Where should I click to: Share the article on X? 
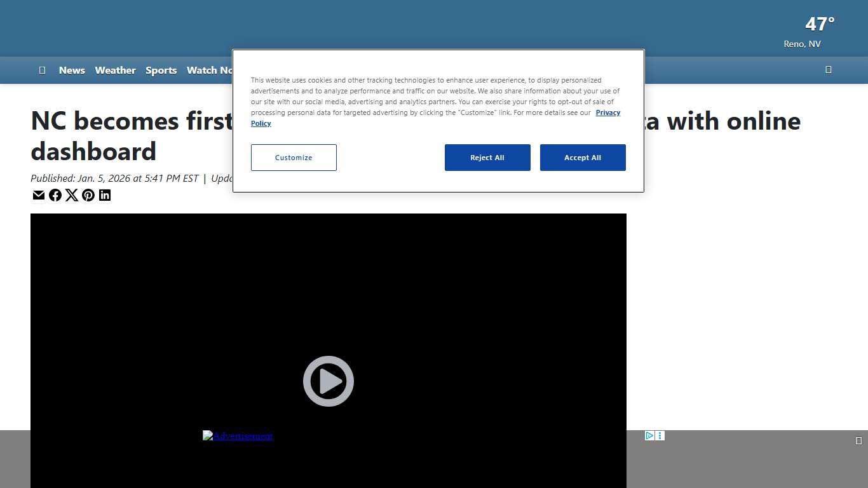coord(72,195)
